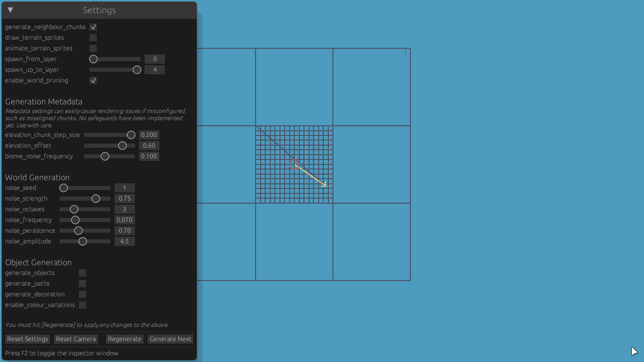Click the noise_amplitude slider handle
This screenshot has height=362, width=644.
82,241
